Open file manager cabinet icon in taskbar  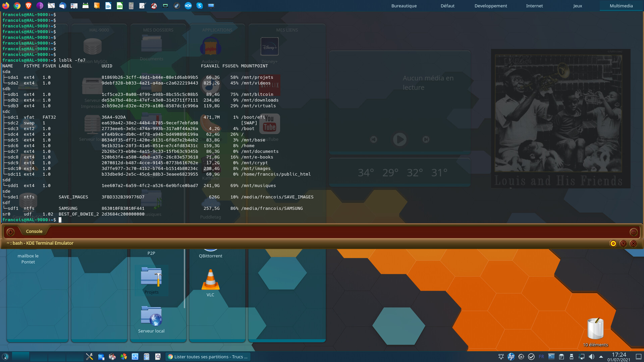pyautogui.click(x=147, y=357)
